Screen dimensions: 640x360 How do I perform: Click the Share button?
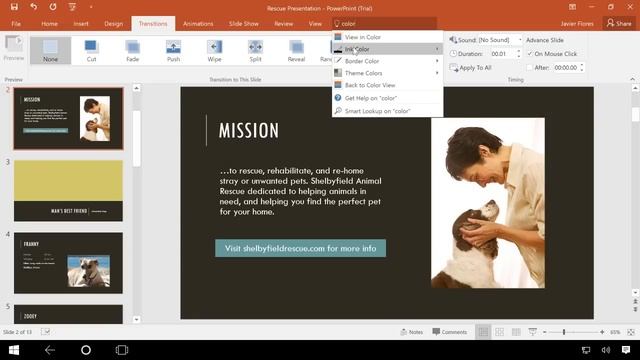(619, 23)
